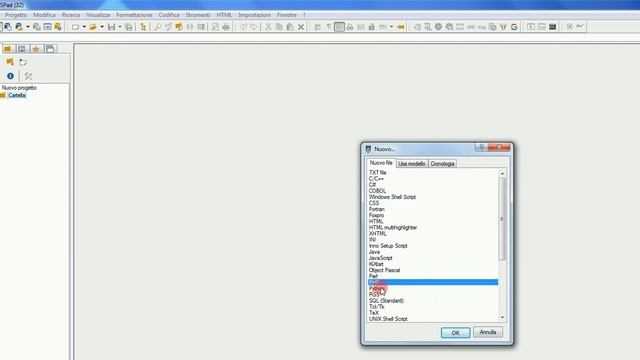Select XHTML in the file type list
640x360 pixels.
click(x=378, y=233)
